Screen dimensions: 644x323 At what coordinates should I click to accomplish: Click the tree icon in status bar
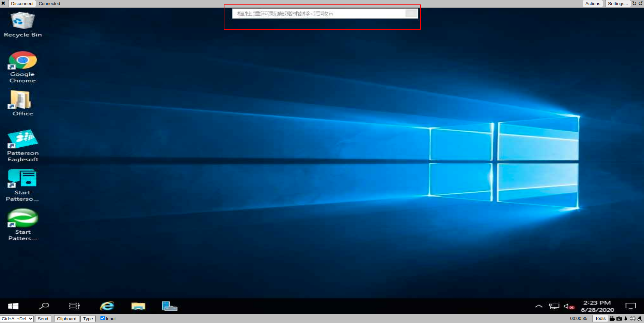tap(626, 319)
